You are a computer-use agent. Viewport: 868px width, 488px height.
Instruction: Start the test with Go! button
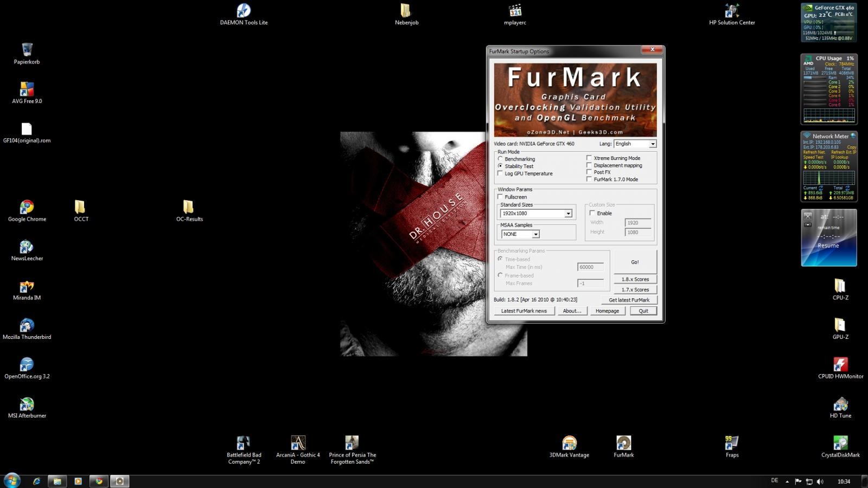click(x=635, y=262)
